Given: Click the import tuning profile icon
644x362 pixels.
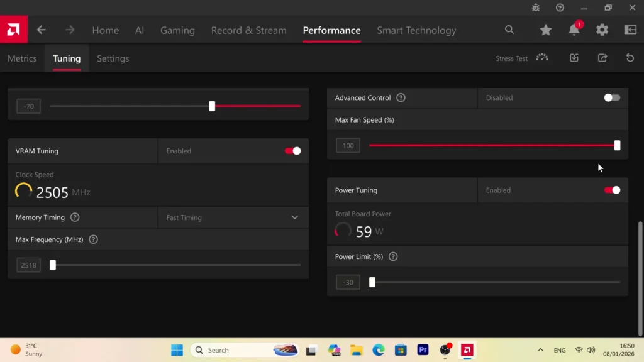Looking at the screenshot, I should point(574,58).
